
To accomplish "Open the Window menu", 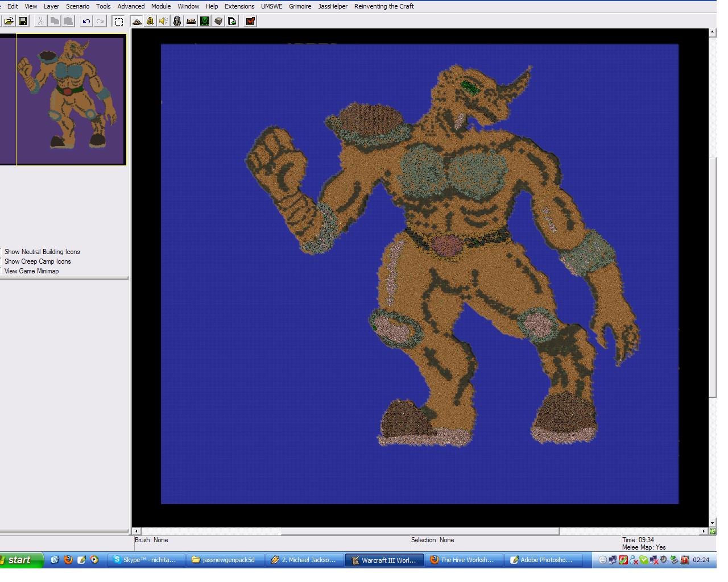I will click(188, 6).
